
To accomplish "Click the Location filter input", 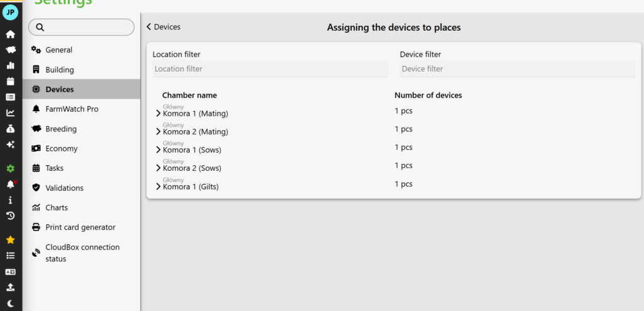I will click(270, 69).
